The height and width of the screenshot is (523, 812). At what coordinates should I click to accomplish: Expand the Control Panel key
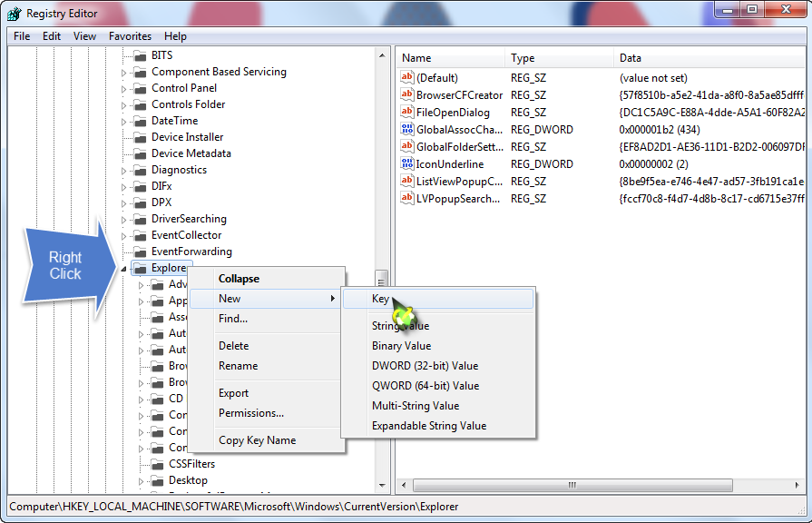coord(123,89)
